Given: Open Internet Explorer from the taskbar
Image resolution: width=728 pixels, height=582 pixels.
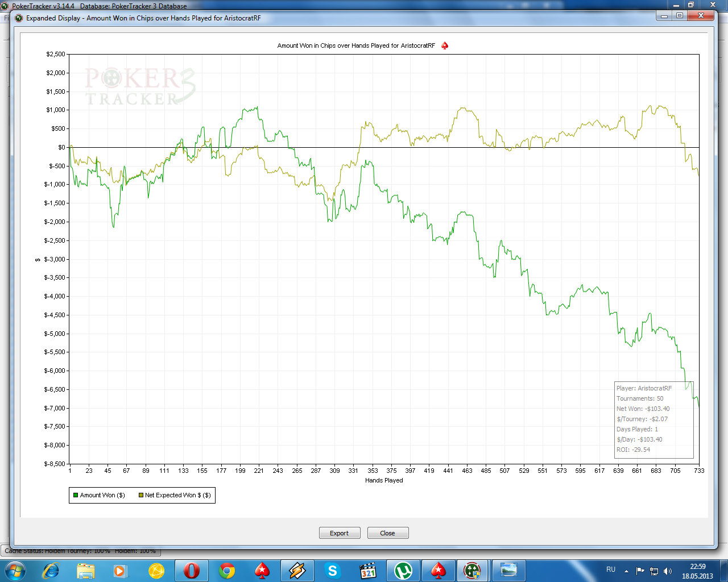Looking at the screenshot, I should (x=51, y=570).
